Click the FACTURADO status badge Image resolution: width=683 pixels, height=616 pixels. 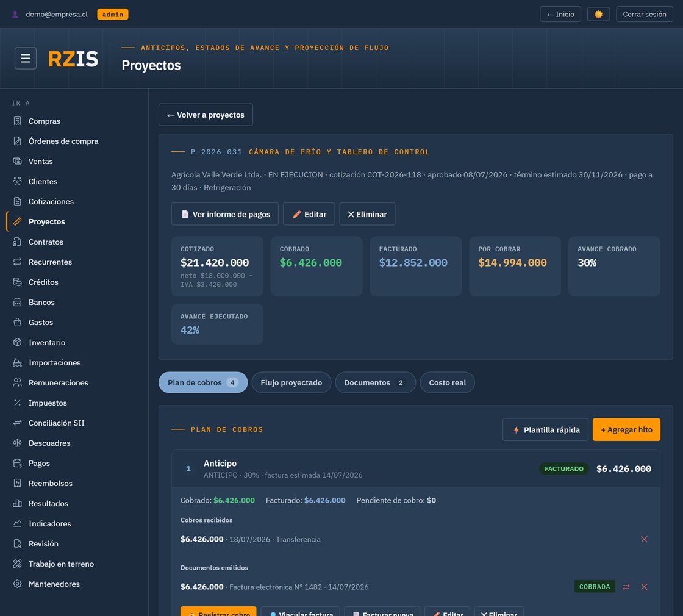(x=563, y=469)
